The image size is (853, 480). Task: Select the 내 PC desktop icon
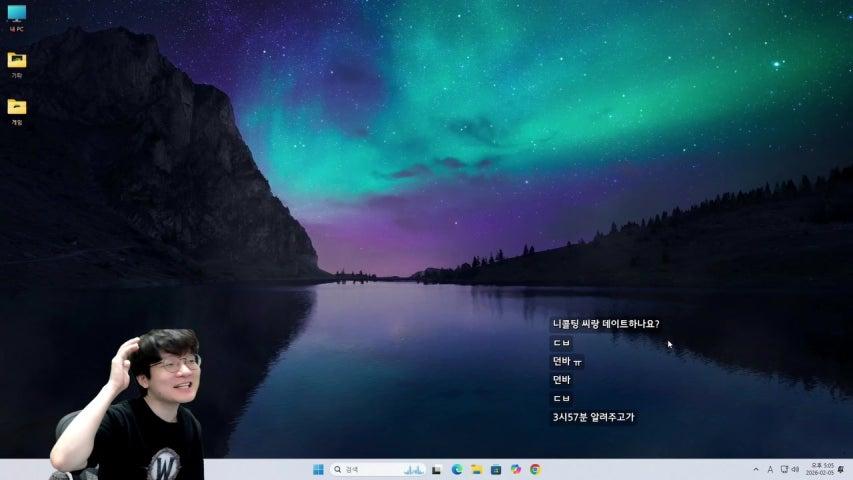17,17
